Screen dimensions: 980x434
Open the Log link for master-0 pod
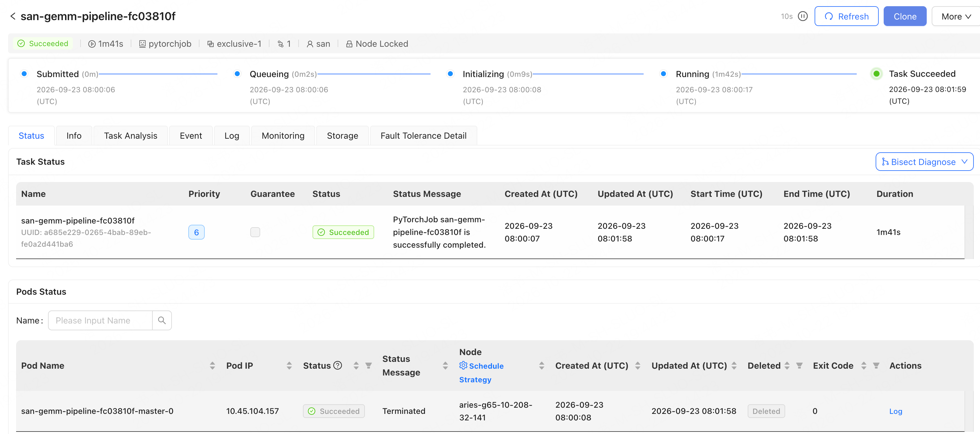(x=895, y=411)
